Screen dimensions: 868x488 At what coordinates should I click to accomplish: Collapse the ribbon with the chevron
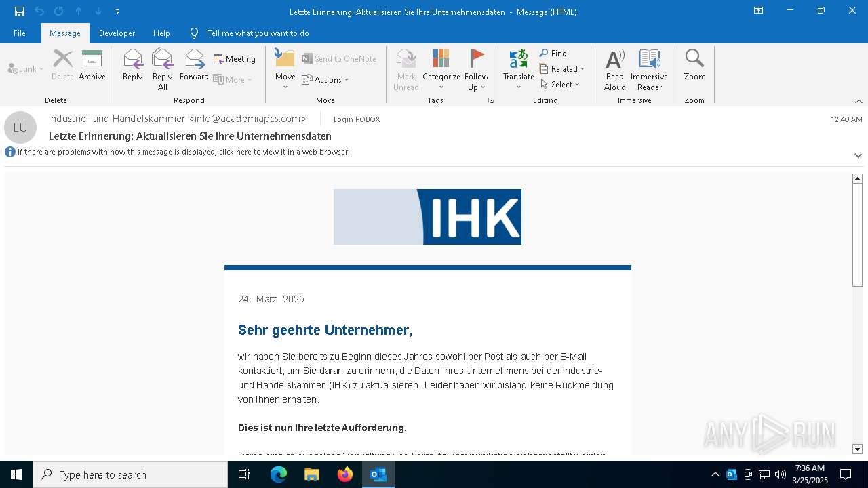click(859, 101)
